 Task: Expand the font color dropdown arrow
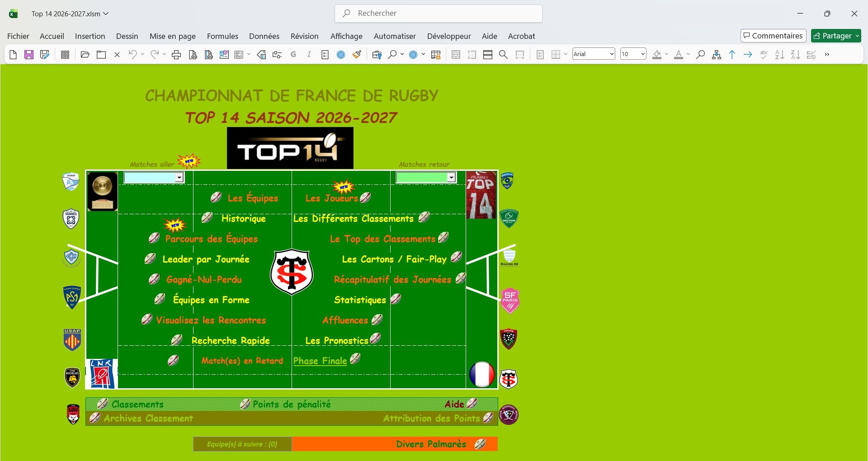(688, 55)
